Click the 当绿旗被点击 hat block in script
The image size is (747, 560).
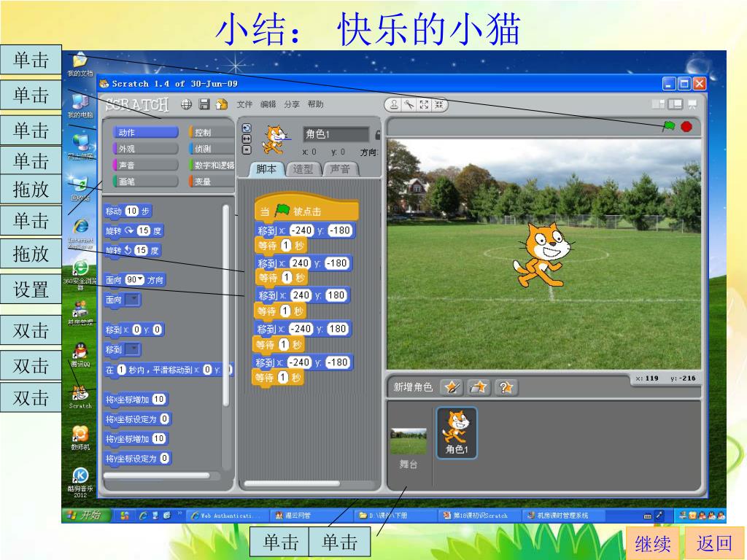306,209
